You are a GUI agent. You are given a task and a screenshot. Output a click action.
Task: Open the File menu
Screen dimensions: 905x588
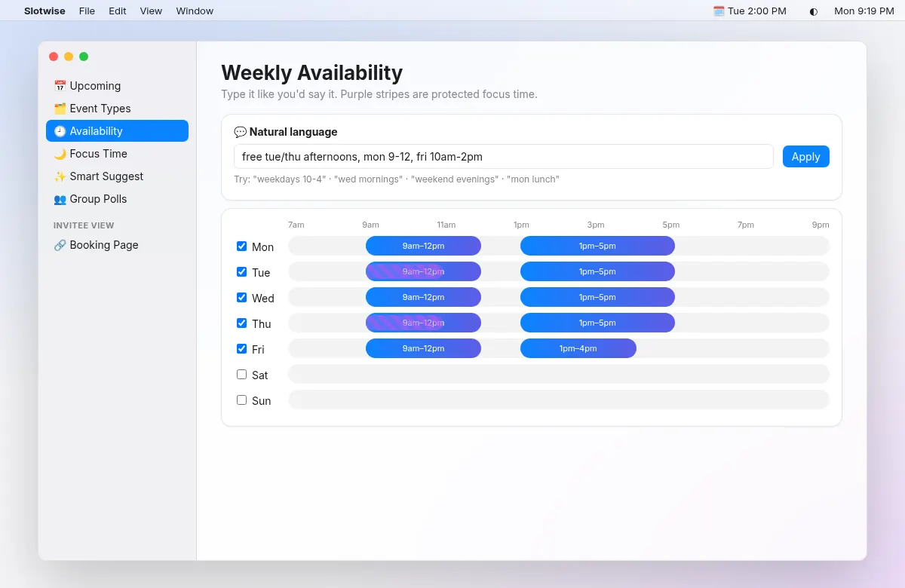point(87,11)
